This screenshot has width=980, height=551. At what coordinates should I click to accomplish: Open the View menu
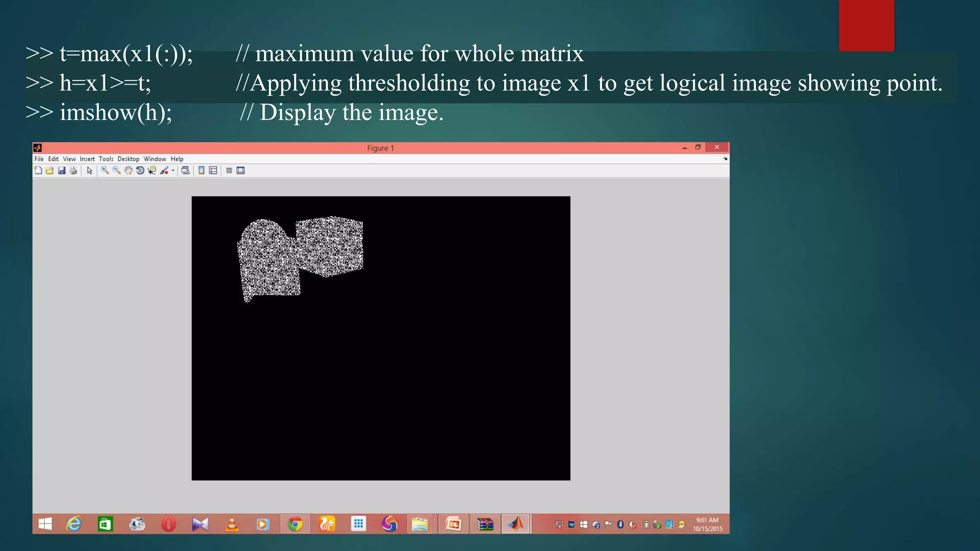click(69, 159)
